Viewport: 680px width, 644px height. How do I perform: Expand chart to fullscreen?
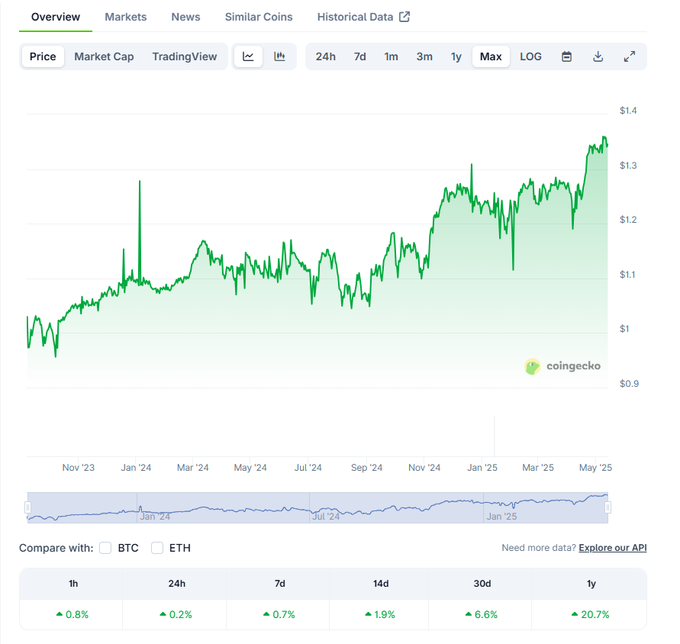coord(629,57)
